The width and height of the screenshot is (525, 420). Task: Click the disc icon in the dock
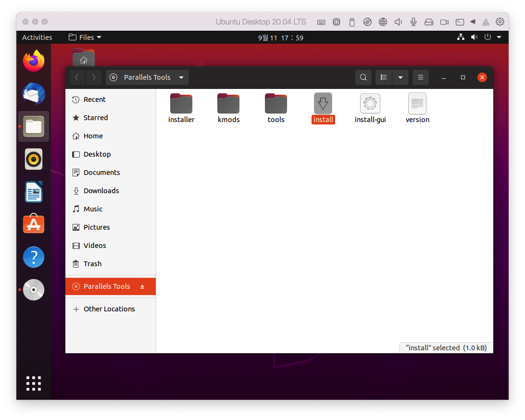click(34, 290)
